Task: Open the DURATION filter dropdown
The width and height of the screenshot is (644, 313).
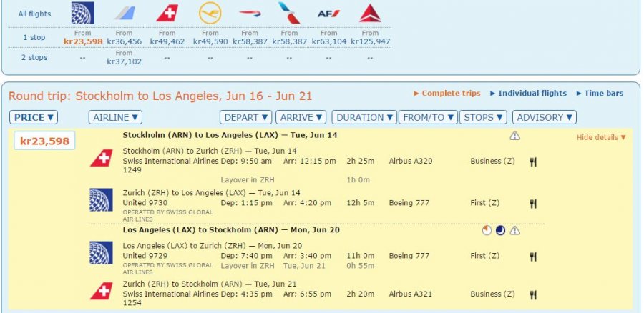Action: point(365,117)
